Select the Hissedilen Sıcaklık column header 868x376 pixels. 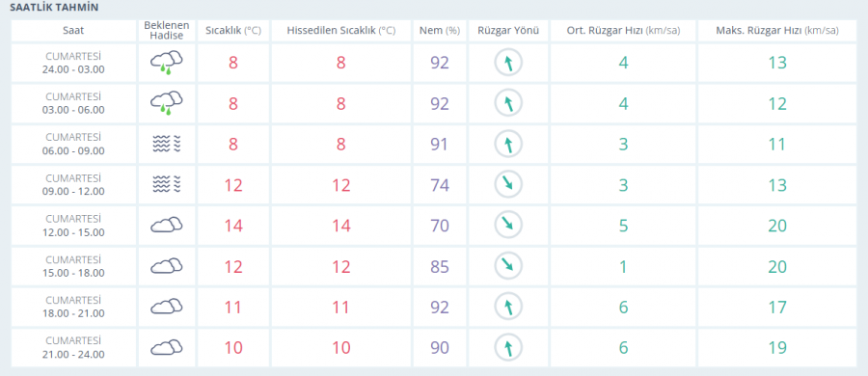tap(341, 31)
